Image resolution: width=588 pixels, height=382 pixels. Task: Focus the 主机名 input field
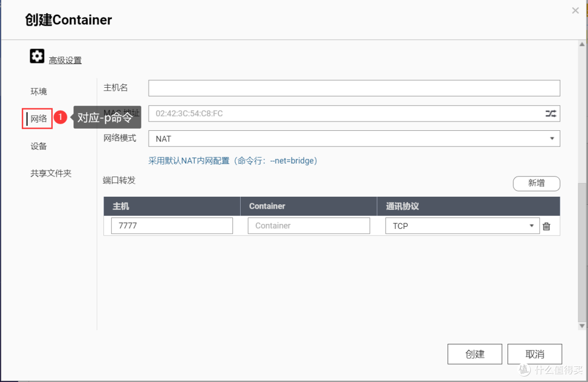(x=354, y=88)
